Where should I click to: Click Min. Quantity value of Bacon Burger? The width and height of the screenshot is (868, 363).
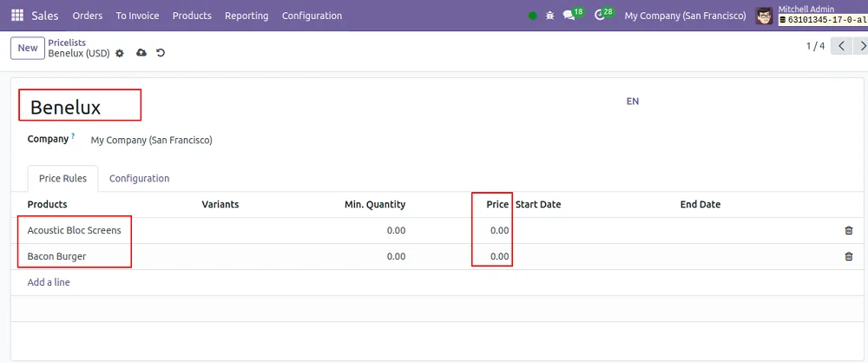coord(397,256)
